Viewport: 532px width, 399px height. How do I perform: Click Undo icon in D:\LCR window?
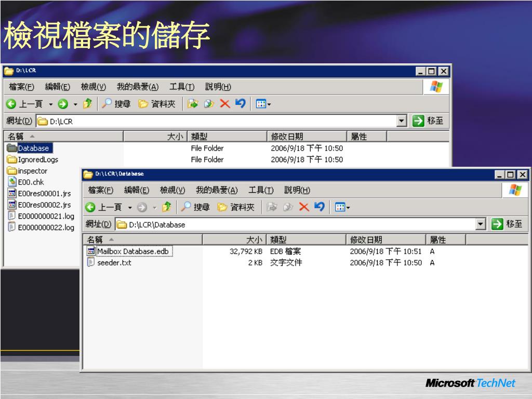240,103
